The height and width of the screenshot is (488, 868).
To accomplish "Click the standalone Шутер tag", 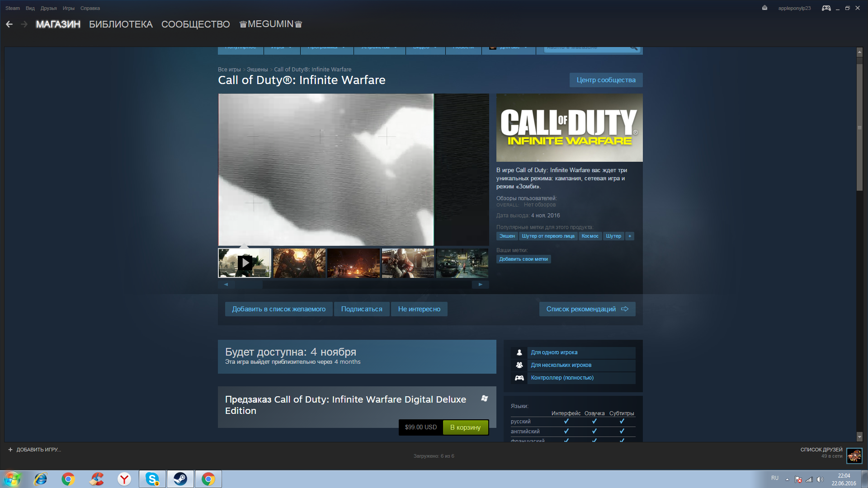I will click(x=613, y=236).
